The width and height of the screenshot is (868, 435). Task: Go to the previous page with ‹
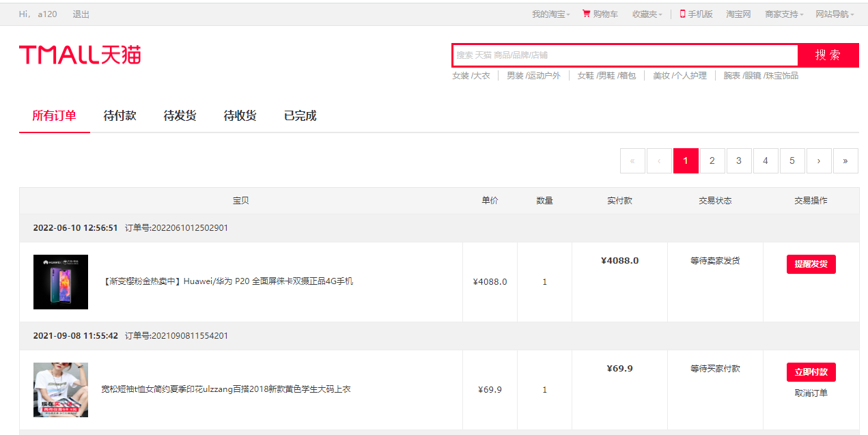[x=659, y=160]
